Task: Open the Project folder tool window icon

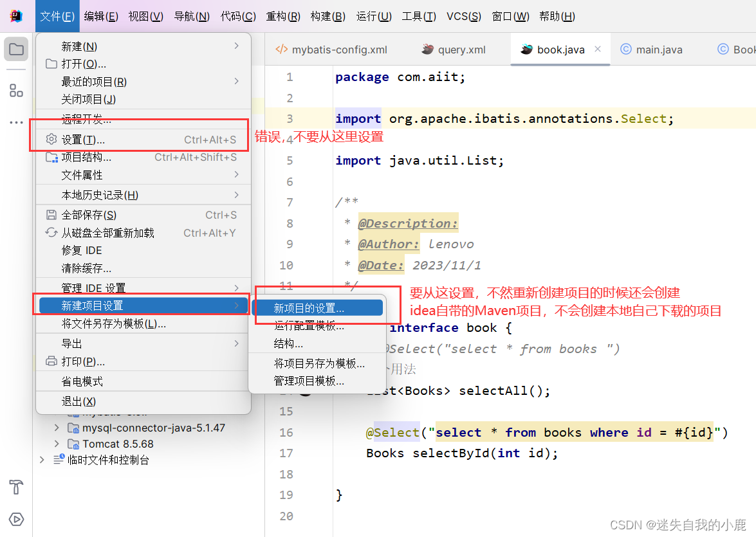Action: [16, 49]
